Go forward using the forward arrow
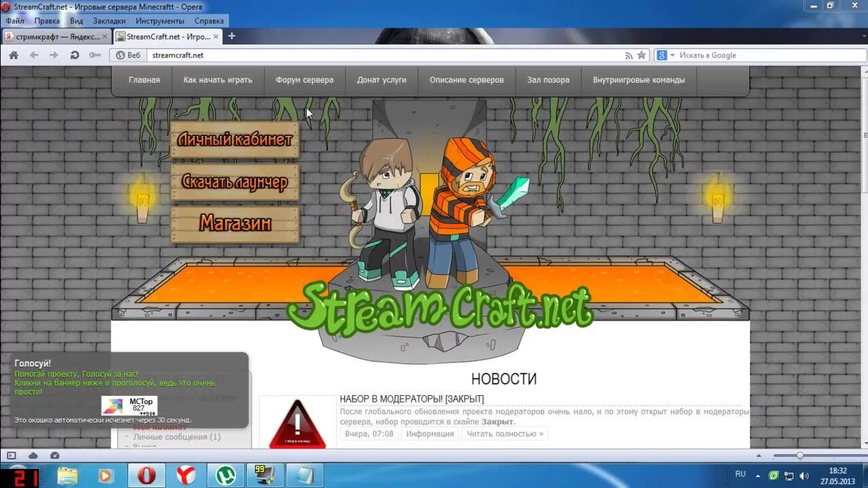 coord(54,56)
